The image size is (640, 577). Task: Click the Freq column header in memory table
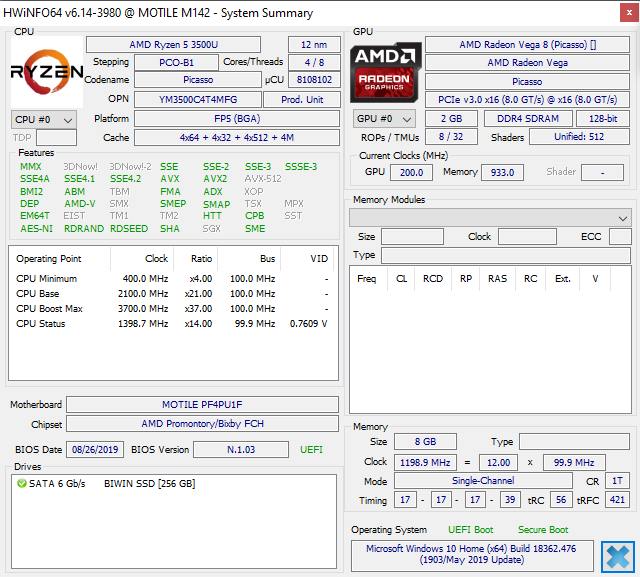[x=367, y=279]
